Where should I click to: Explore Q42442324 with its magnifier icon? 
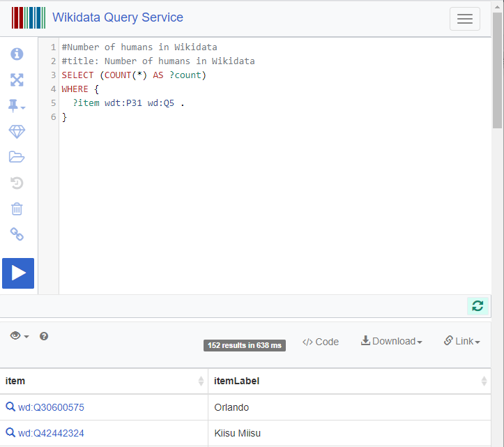coord(10,432)
